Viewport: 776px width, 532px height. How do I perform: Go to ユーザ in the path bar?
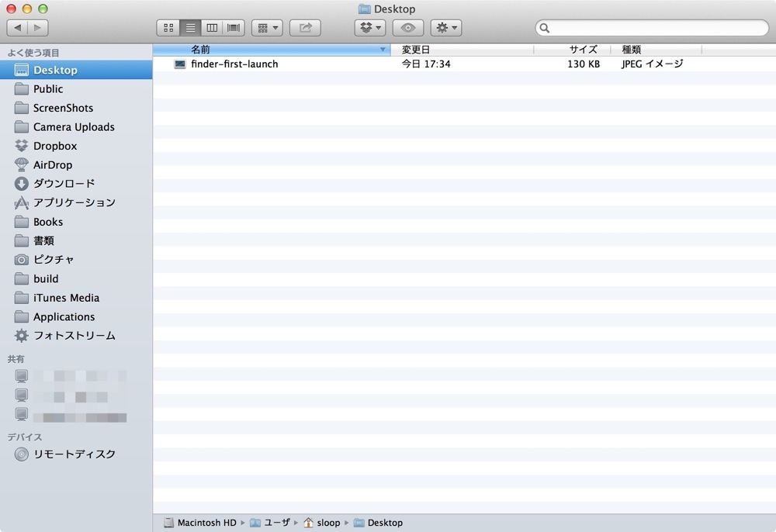pyautogui.click(x=270, y=523)
